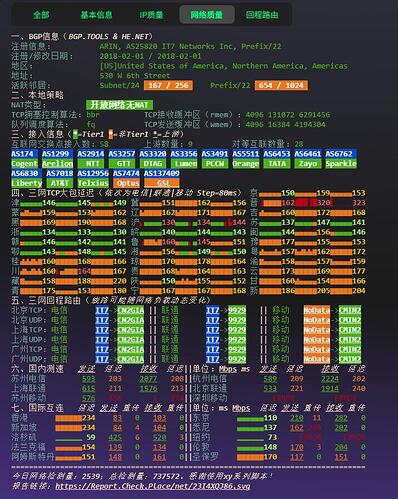Click the 654 / 1024 Prefix/22 badge

(x=281, y=85)
